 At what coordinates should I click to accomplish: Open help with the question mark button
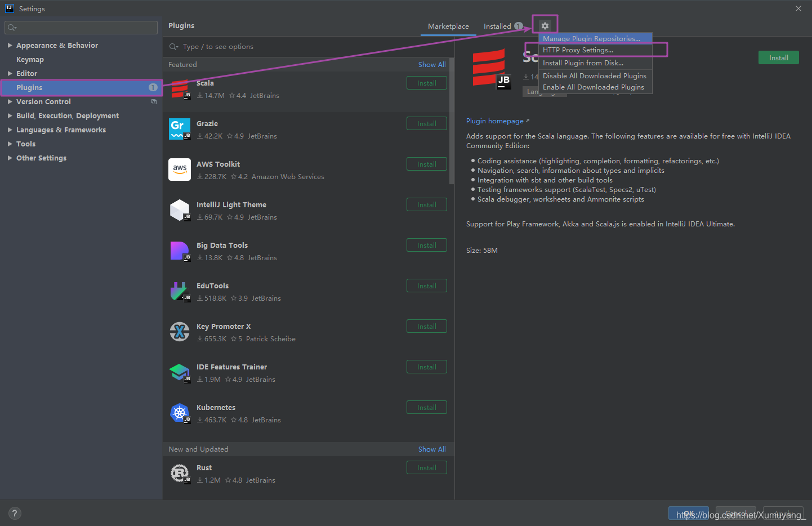(x=15, y=513)
